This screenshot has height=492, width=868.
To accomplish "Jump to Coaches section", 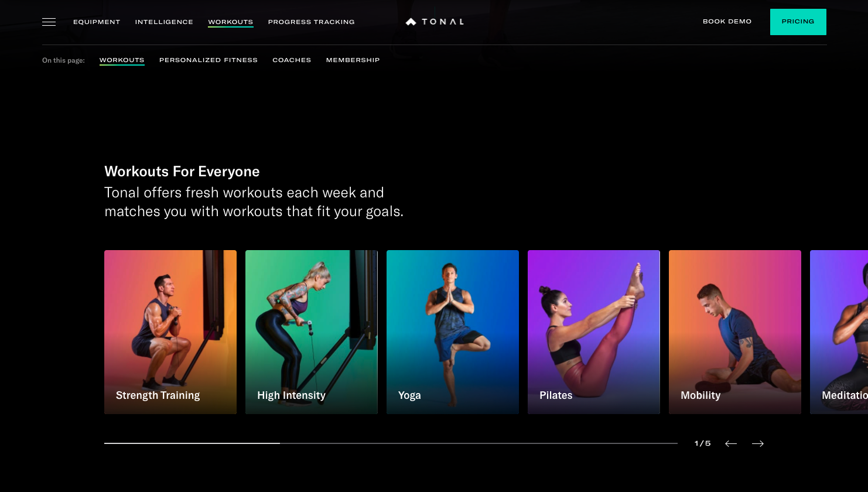I will coord(292,60).
